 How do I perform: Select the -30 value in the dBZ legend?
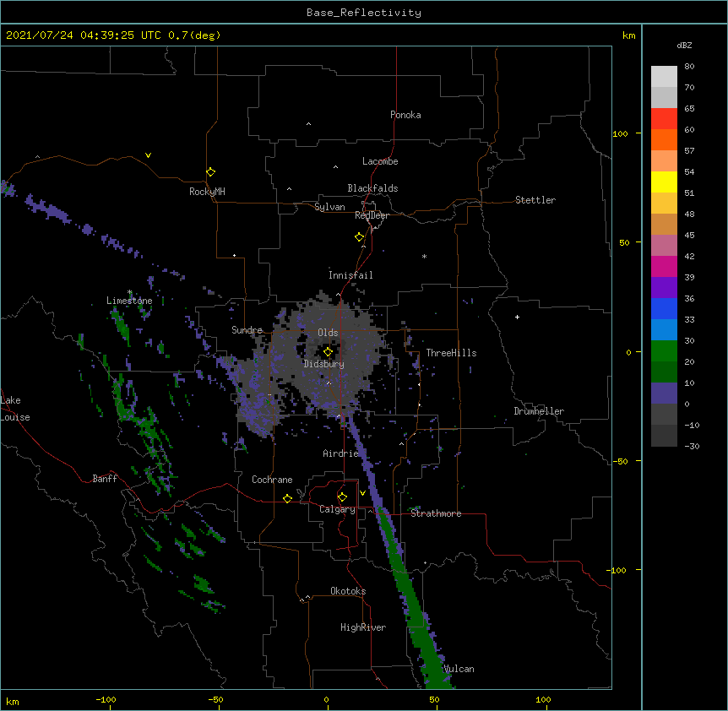click(692, 447)
